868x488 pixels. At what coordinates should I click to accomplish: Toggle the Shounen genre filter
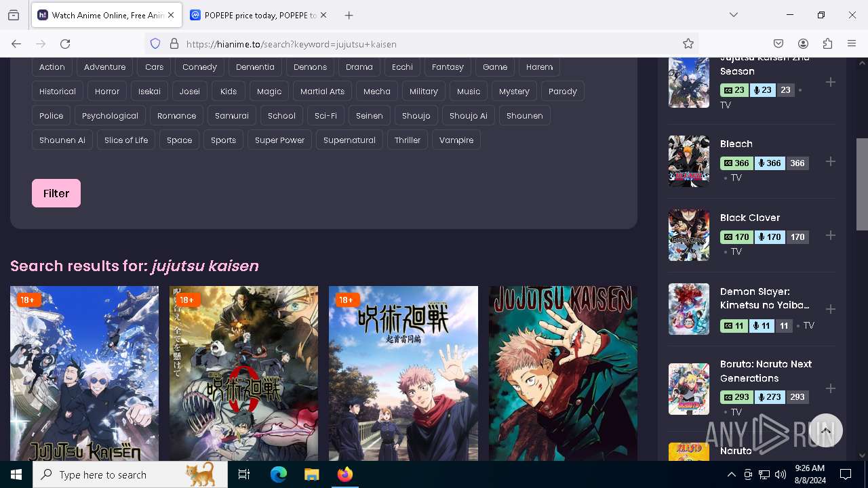click(525, 116)
